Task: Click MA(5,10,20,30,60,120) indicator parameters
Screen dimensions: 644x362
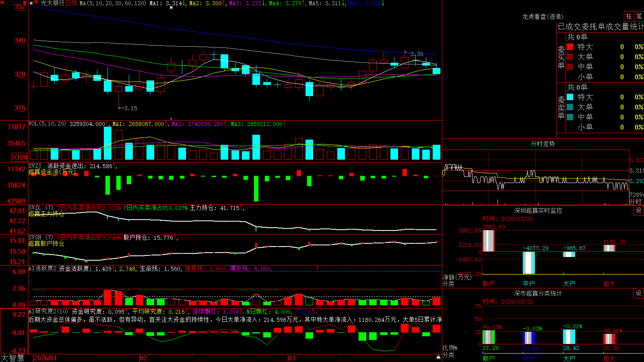Action: pos(113,3)
